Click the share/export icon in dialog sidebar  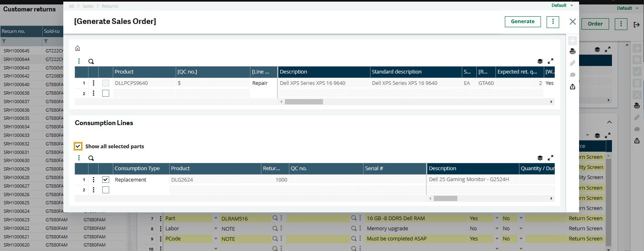click(572, 87)
